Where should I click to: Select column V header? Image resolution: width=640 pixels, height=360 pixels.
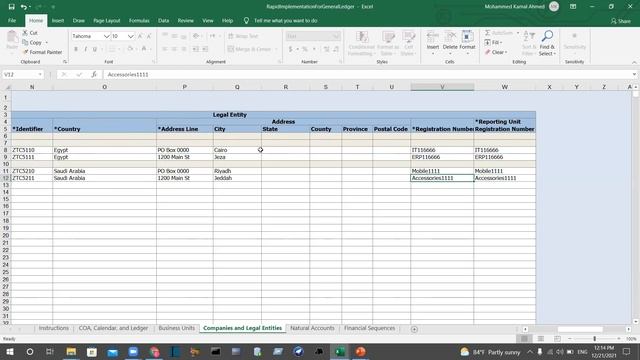[x=442, y=87]
